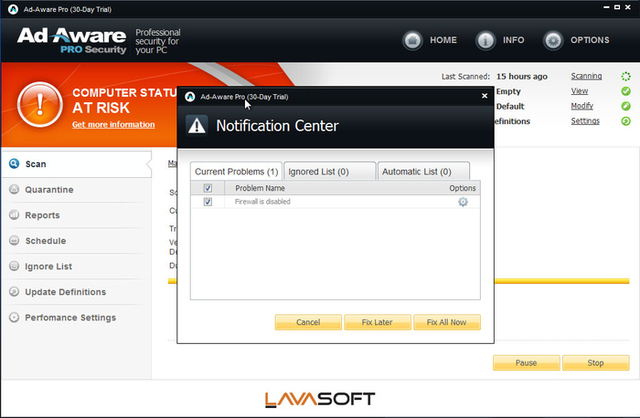Click the Ignore List sidebar icon

14,266
